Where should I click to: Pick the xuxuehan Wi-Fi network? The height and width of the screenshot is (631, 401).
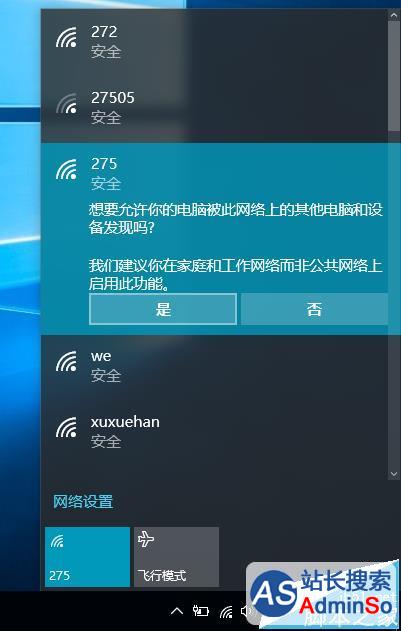point(214,432)
